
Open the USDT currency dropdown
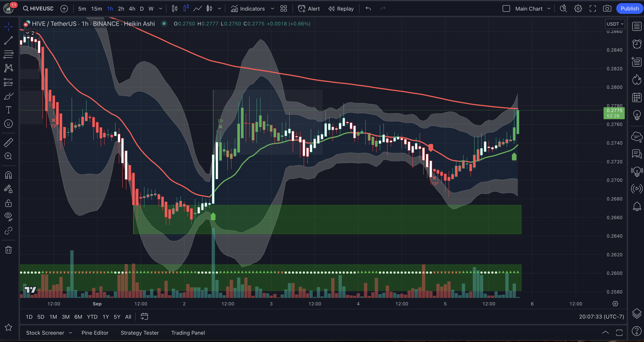(615, 24)
